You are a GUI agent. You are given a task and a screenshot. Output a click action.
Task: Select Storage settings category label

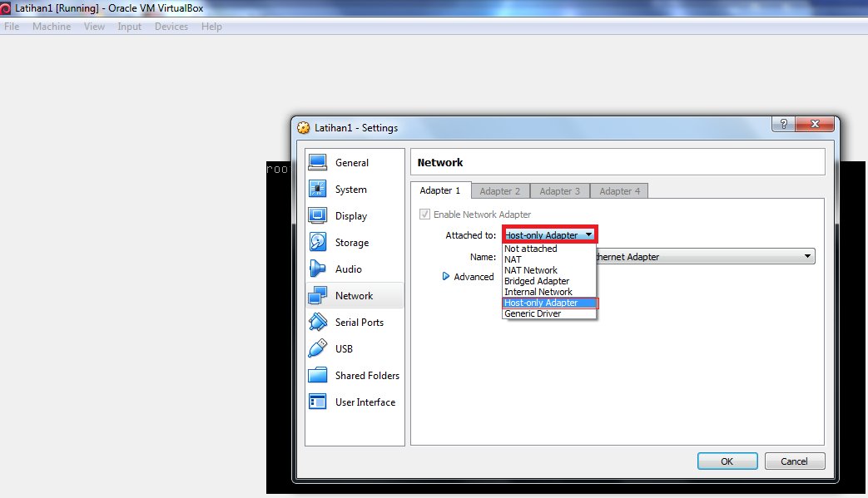click(352, 242)
